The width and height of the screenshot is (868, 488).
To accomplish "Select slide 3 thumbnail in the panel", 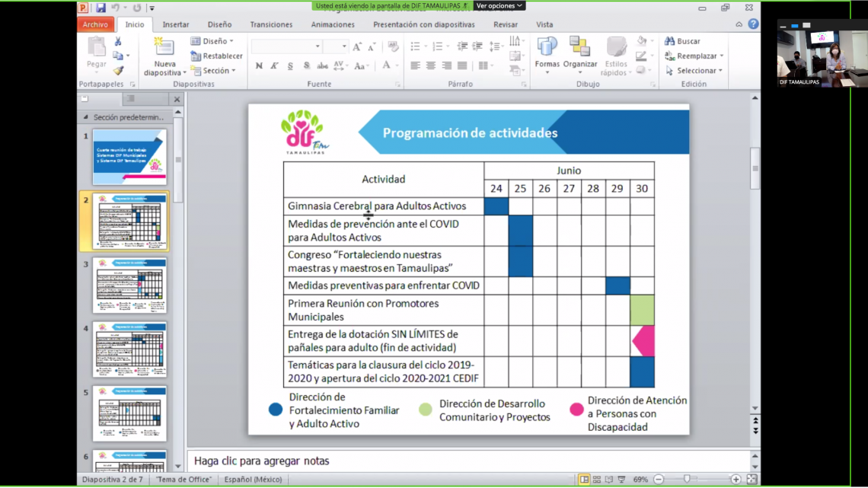I will [129, 285].
